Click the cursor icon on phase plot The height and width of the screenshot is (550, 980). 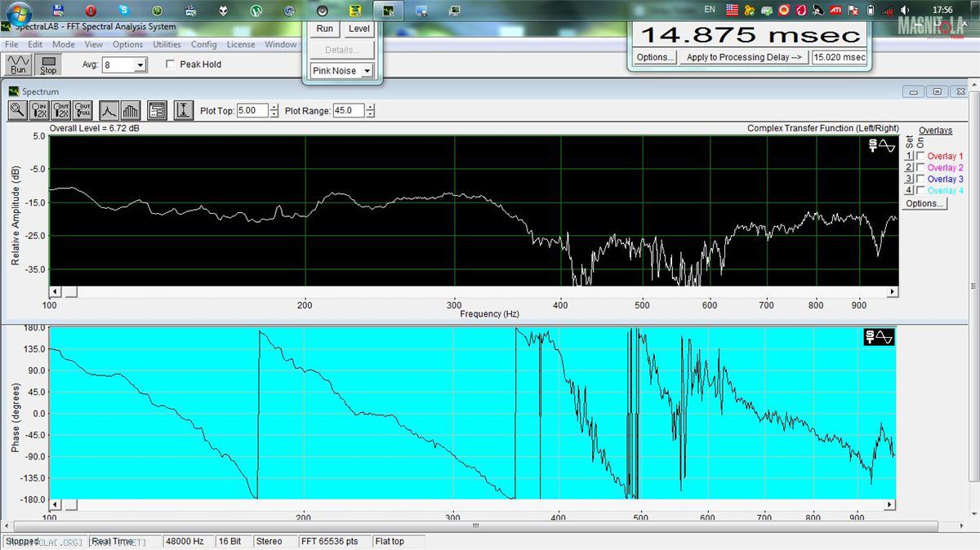(880, 337)
